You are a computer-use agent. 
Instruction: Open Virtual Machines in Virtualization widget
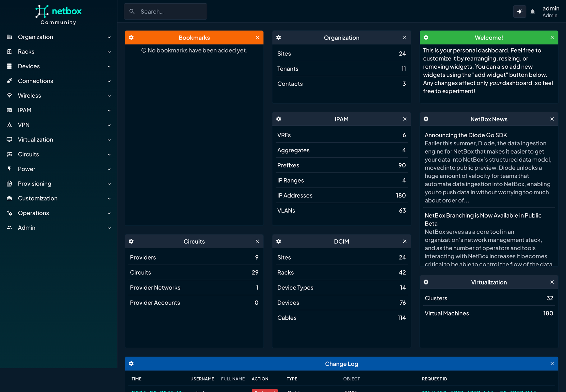click(x=489, y=313)
